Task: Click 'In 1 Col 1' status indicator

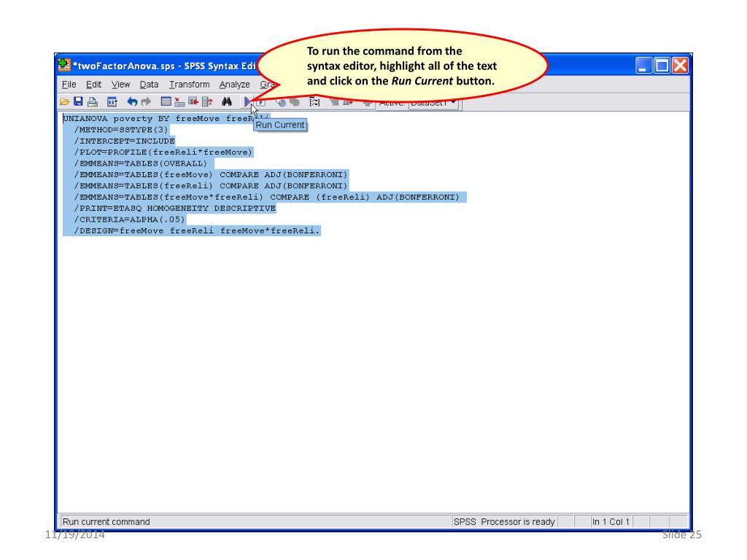Action: [611, 522]
